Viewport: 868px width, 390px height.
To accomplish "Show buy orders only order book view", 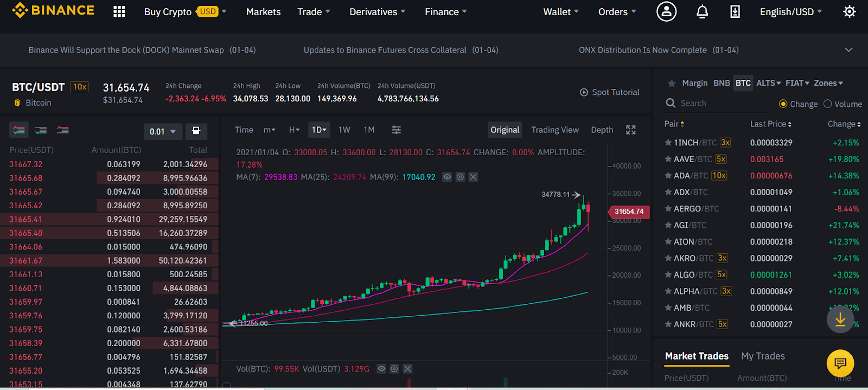I will click(41, 130).
